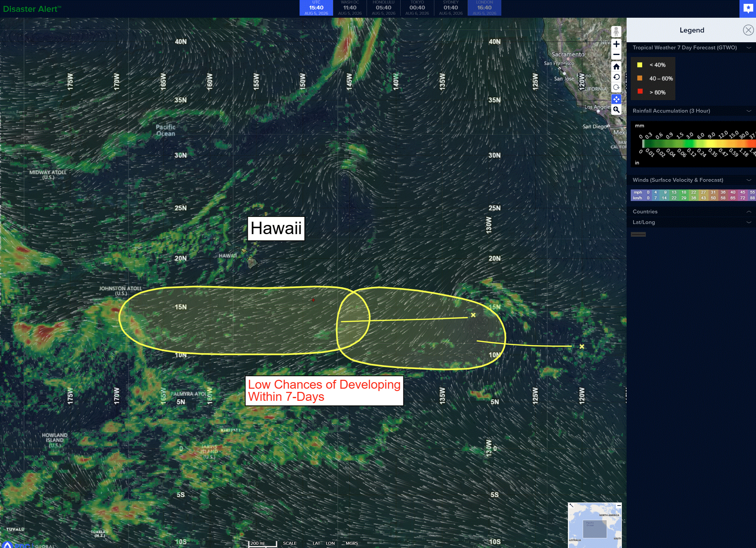Activate the zoom-to-area magnifier tool

(616, 110)
